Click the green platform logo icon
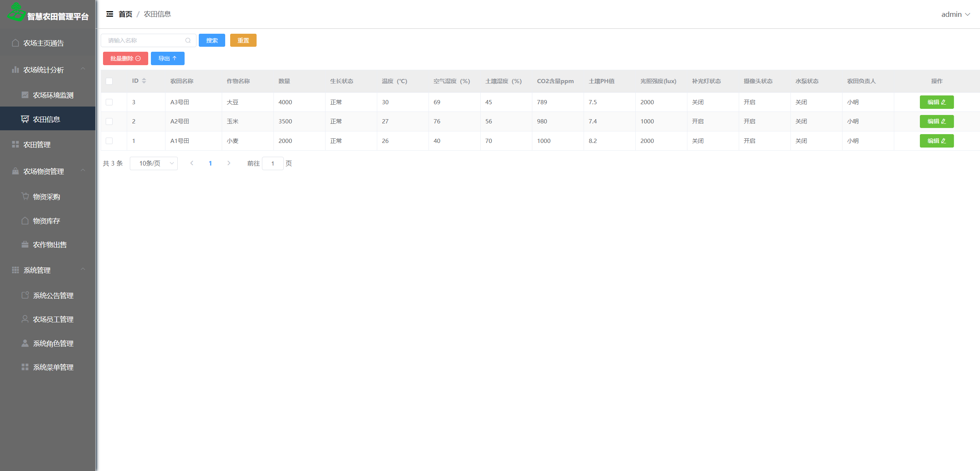 pyautogui.click(x=16, y=12)
